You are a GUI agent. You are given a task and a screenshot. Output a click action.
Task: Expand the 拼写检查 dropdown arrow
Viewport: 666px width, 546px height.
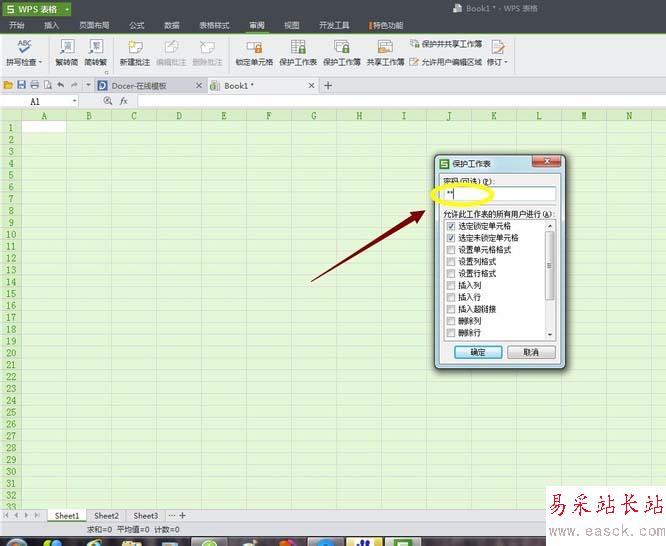click(40, 62)
